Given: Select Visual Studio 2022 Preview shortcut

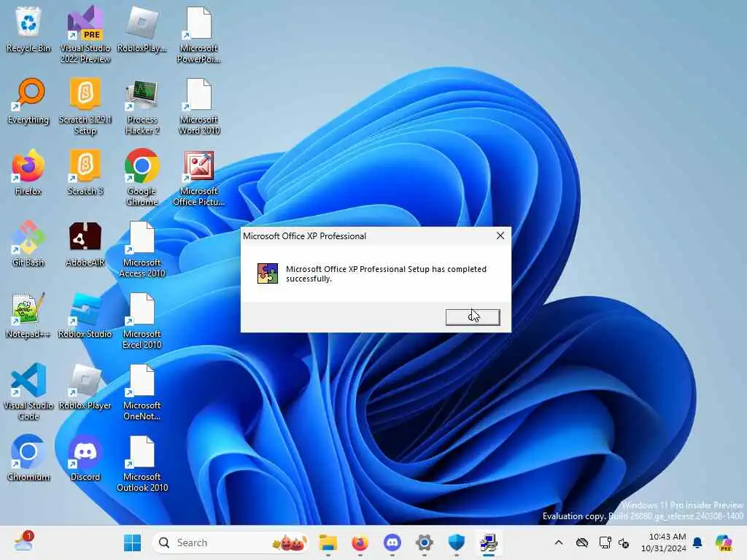Looking at the screenshot, I should [x=85, y=34].
